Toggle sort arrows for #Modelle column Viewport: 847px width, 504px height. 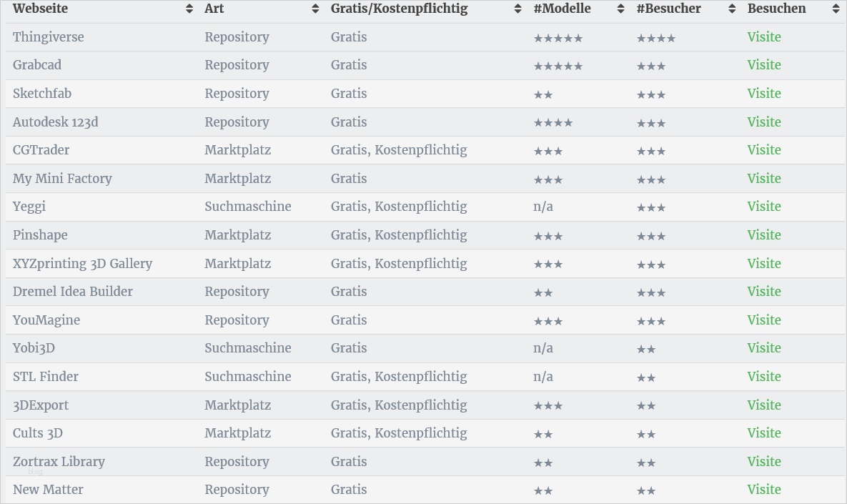click(x=621, y=9)
